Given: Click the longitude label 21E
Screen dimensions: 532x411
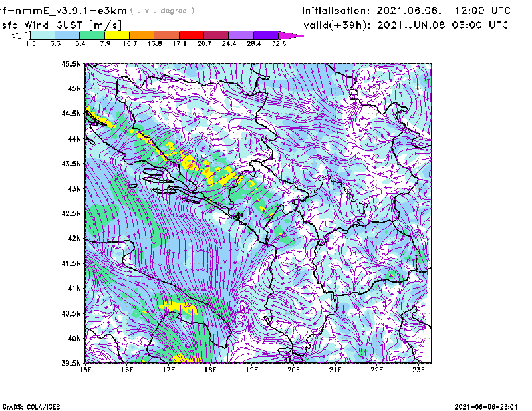Looking at the screenshot, I should pyautogui.click(x=335, y=370).
